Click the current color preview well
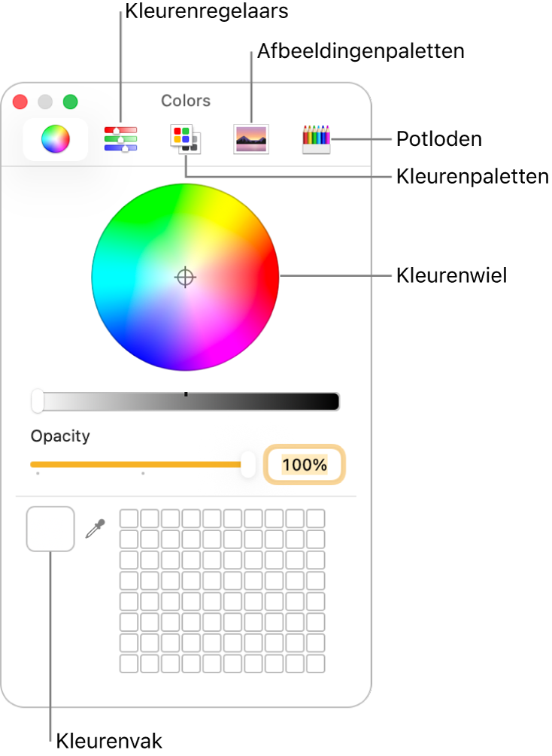The height and width of the screenshot is (756, 552). pyautogui.click(x=50, y=529)
